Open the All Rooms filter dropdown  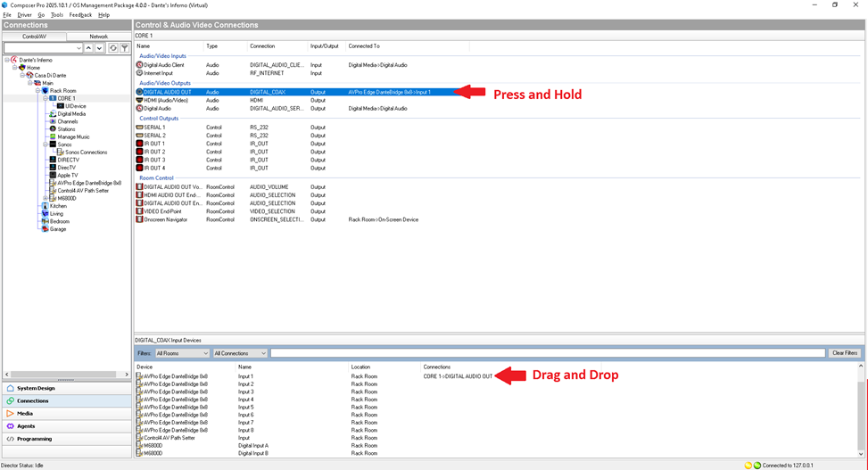point(182,353)
